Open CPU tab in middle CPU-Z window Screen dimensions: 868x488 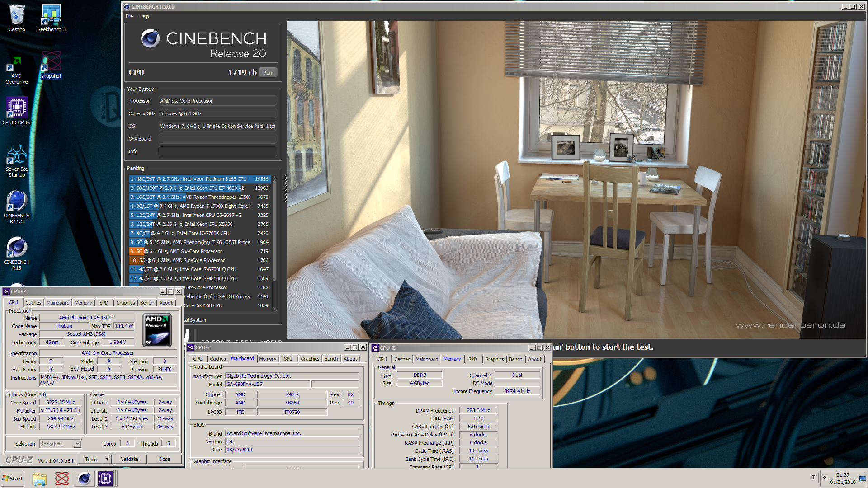tap(198, 359)
